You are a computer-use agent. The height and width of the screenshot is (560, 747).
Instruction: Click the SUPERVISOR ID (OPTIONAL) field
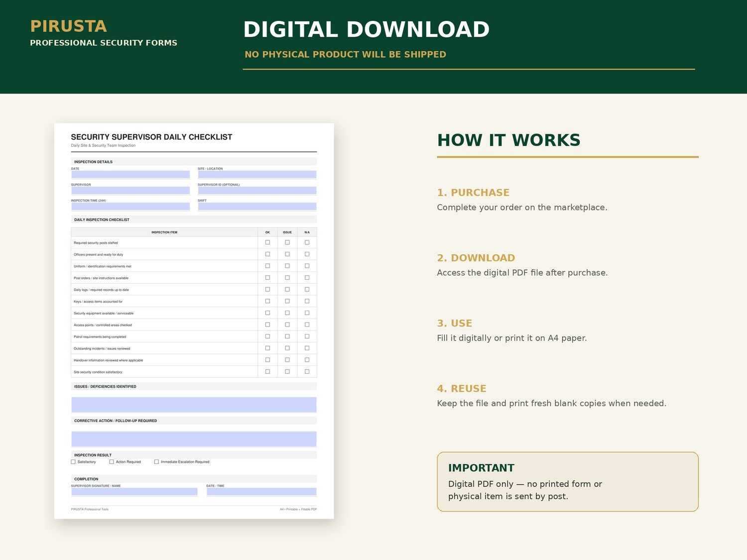(x=257, y=191)
